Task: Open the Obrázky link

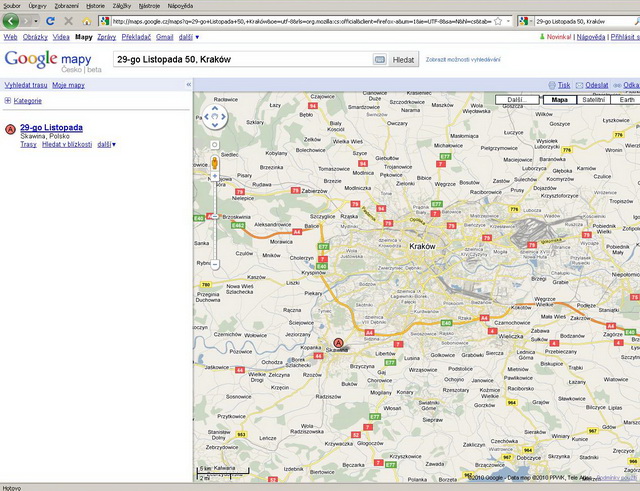Action: [35, 37]
